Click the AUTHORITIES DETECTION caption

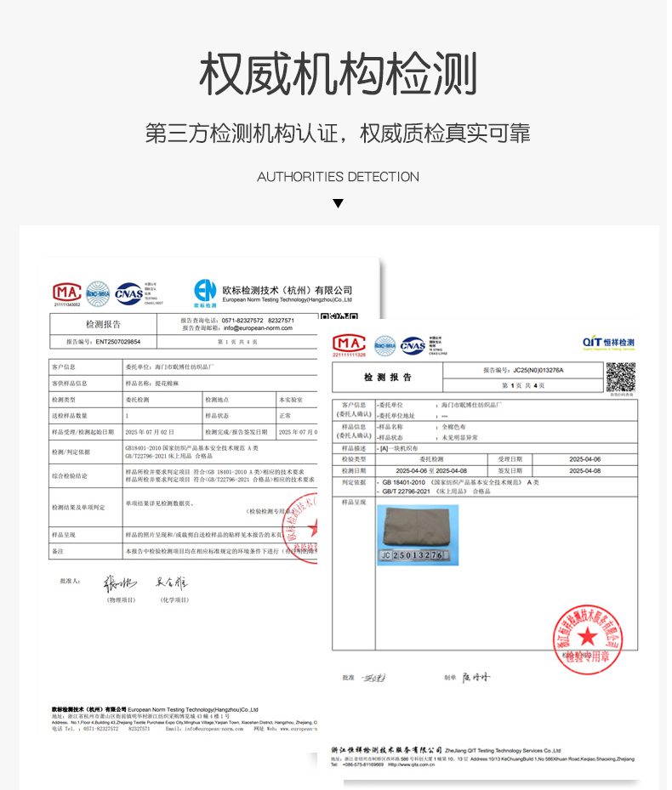[x=338, y=177]
